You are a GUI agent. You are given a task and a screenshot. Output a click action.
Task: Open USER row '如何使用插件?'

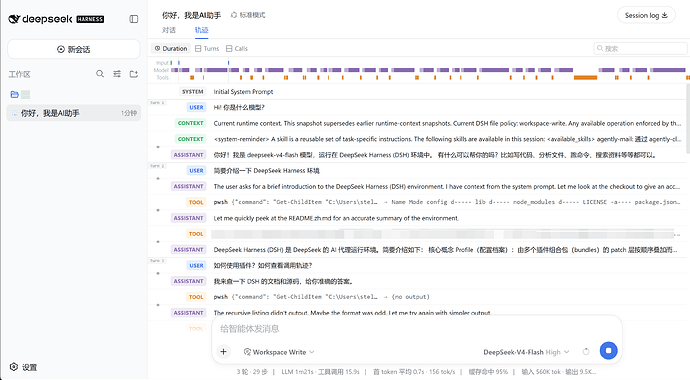pos(417,266)
